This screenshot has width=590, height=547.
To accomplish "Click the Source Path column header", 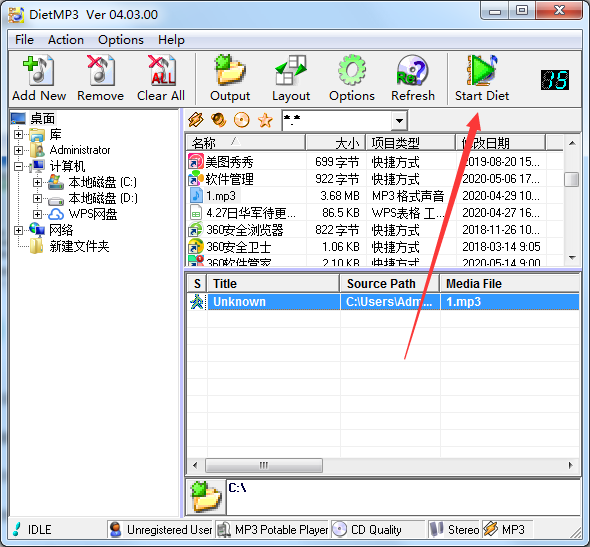I will click(x=390, y=284).
